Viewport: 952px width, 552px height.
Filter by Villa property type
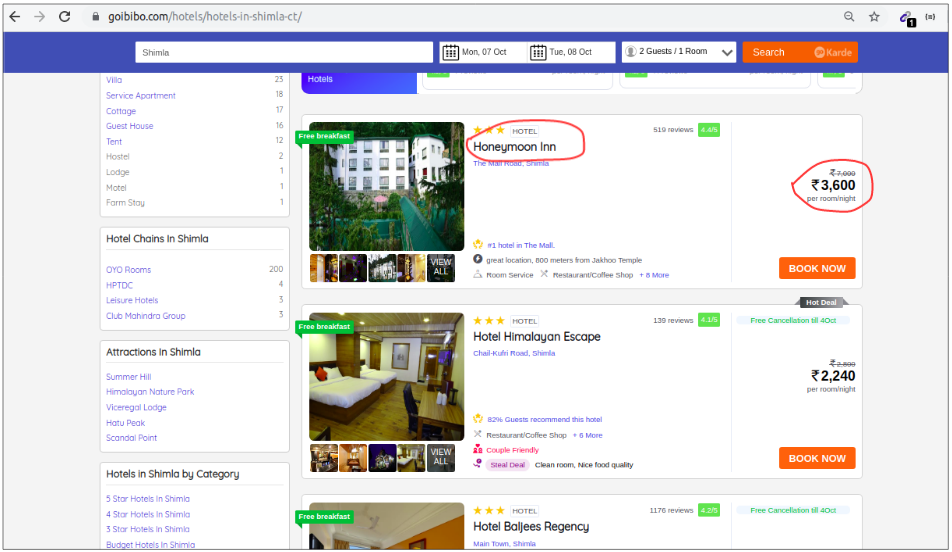[x=114, y=80]
